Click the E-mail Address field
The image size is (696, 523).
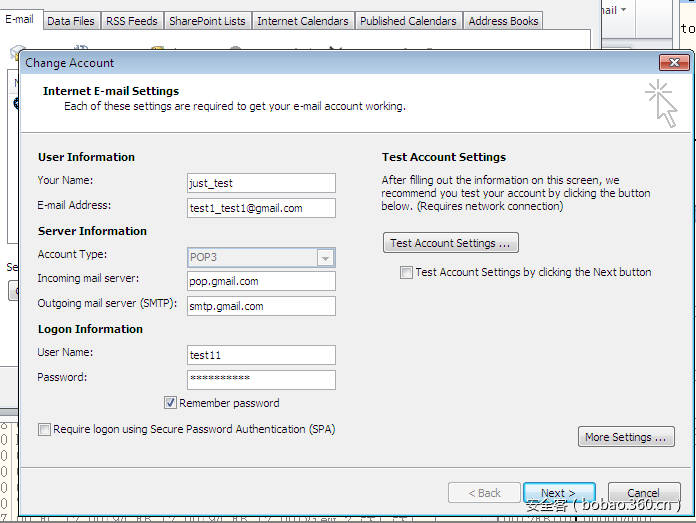[261, 208]
